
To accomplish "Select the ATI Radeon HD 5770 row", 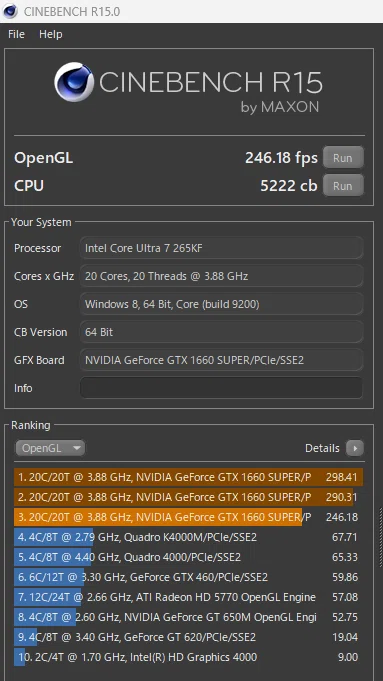I will [188, 597].
